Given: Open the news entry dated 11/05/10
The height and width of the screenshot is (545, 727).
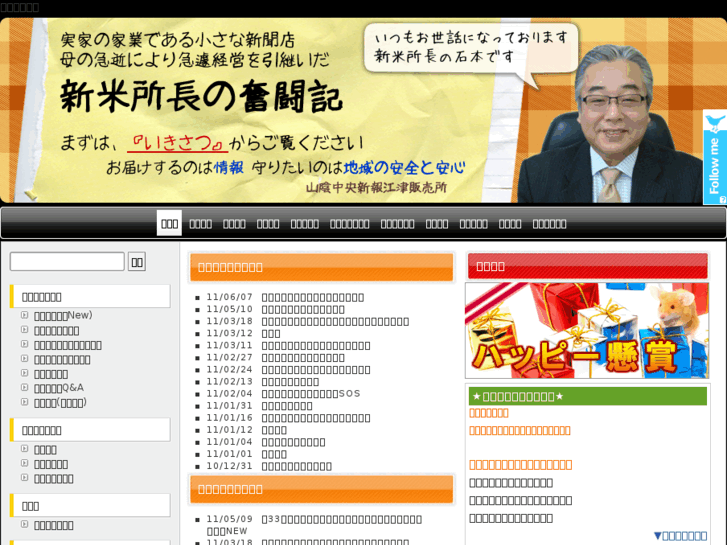Looking at the screenshot, I should 303,309.
